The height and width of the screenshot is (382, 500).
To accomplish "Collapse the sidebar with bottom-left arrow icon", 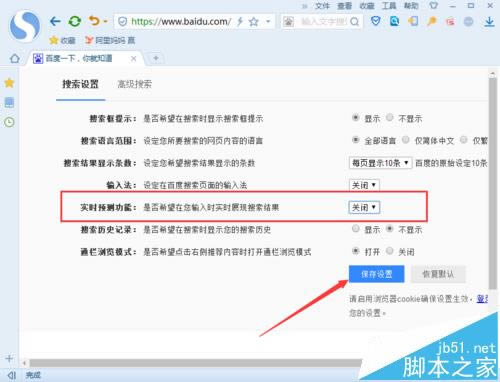I will [x=12, y=375].
